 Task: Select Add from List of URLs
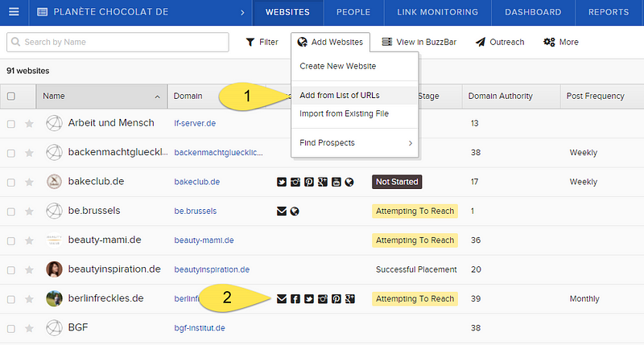(355, 95)
